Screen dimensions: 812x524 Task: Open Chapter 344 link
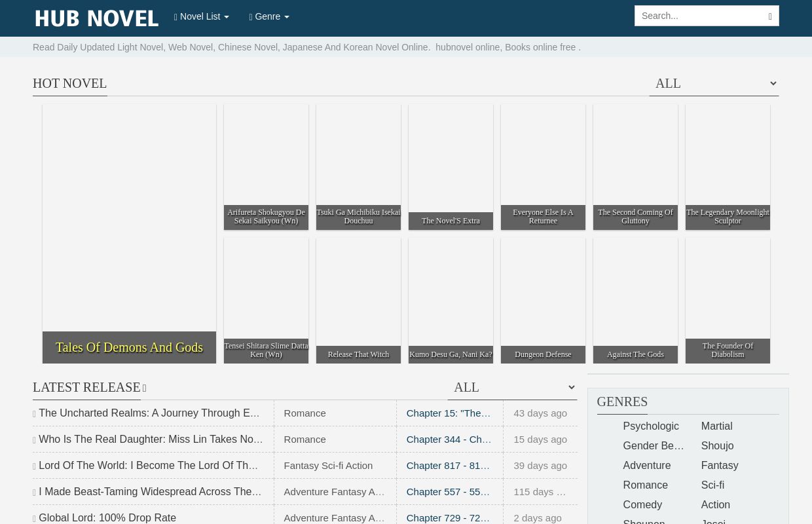click(449, 440)
